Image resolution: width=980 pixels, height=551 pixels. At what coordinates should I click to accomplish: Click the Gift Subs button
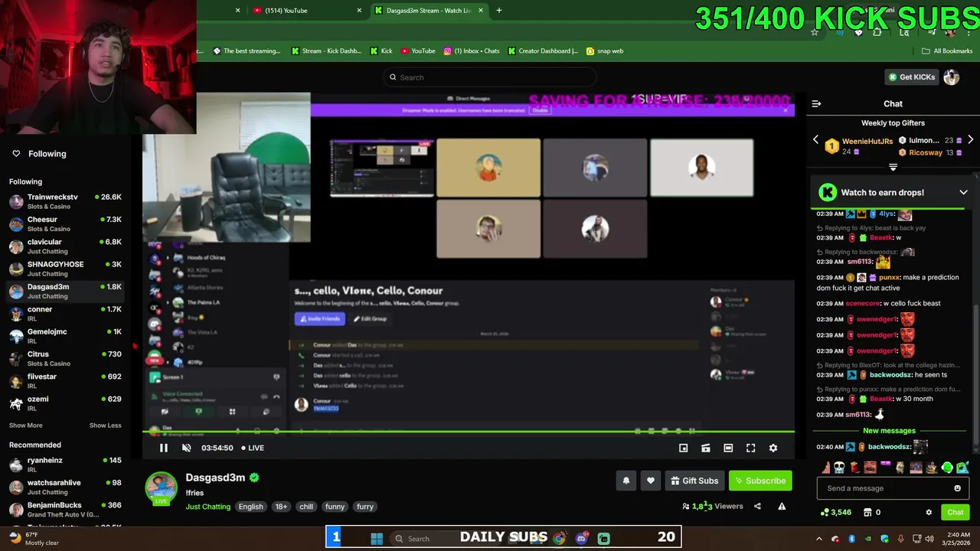point(694,481)
